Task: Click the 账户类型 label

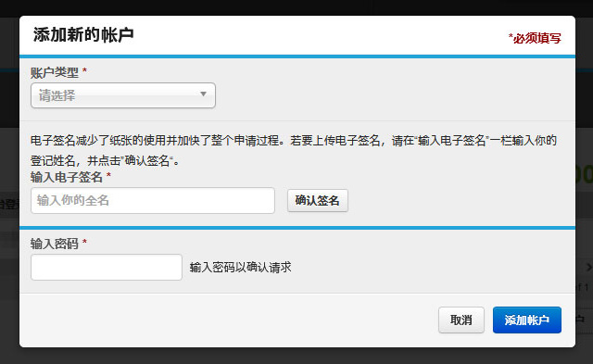Action: pyautogui.click(x=55, y=72)
